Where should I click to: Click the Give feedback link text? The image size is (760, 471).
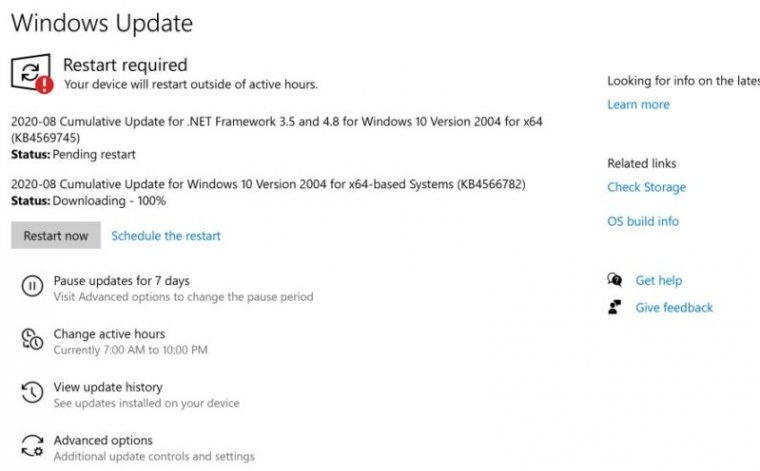(x=674, y=308)
